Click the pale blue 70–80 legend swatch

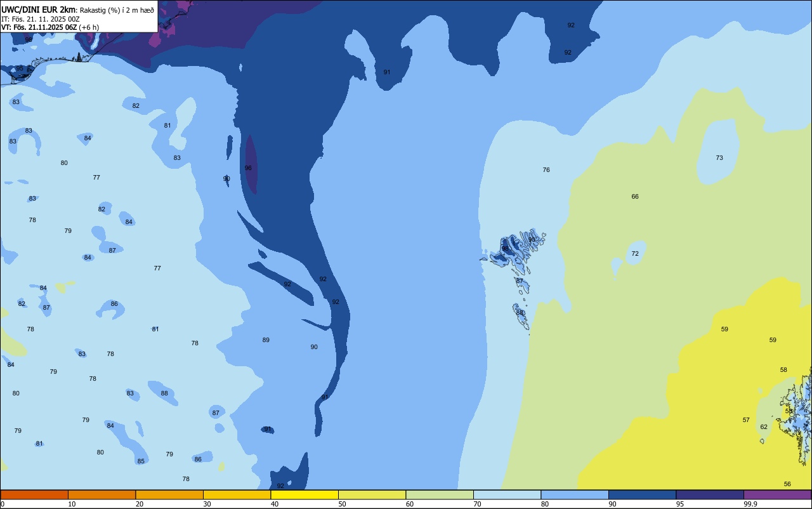507,494
